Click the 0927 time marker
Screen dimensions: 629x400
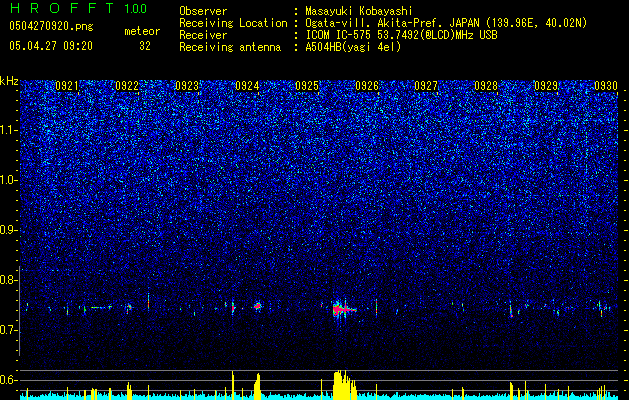[x=426, y=86]
